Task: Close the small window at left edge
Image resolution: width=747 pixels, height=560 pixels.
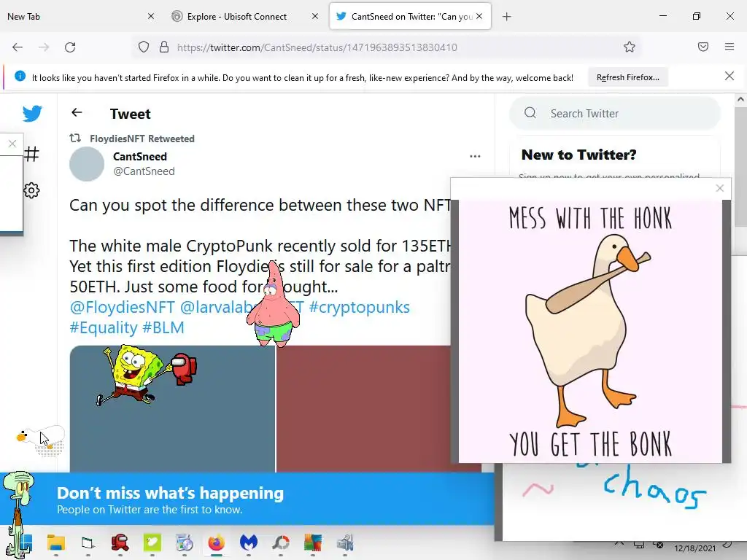Action: coord(12,144)
